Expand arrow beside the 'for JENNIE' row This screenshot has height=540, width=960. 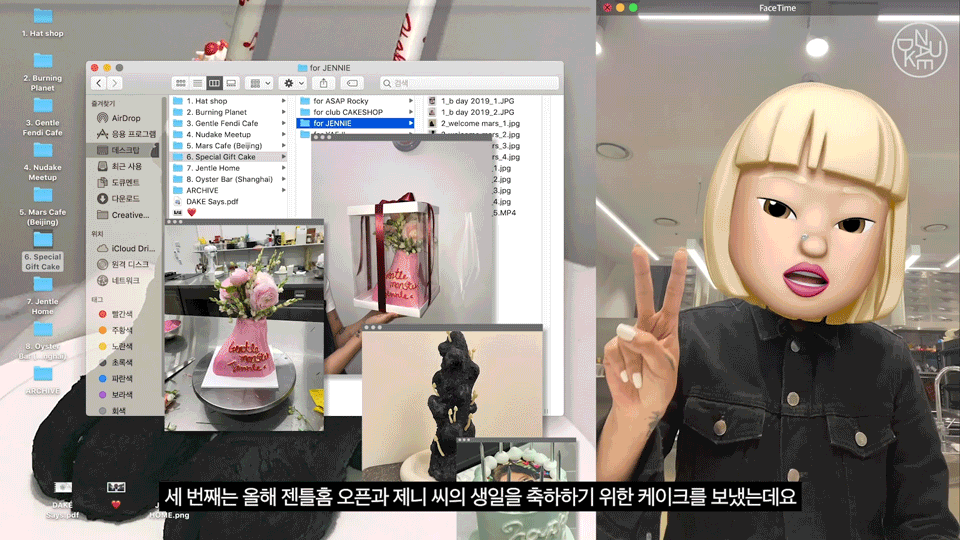coord(411,123)
